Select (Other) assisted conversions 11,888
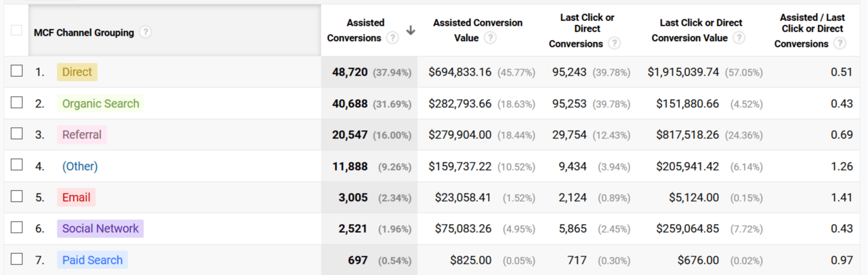This screenshot has width=868, height=275. (x=350, y=167)
